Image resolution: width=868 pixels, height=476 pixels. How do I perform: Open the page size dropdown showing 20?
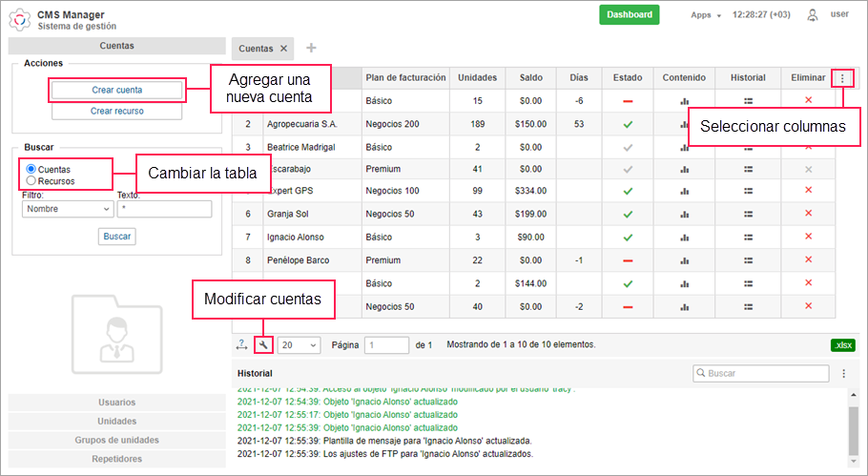(x=299, y=344)
